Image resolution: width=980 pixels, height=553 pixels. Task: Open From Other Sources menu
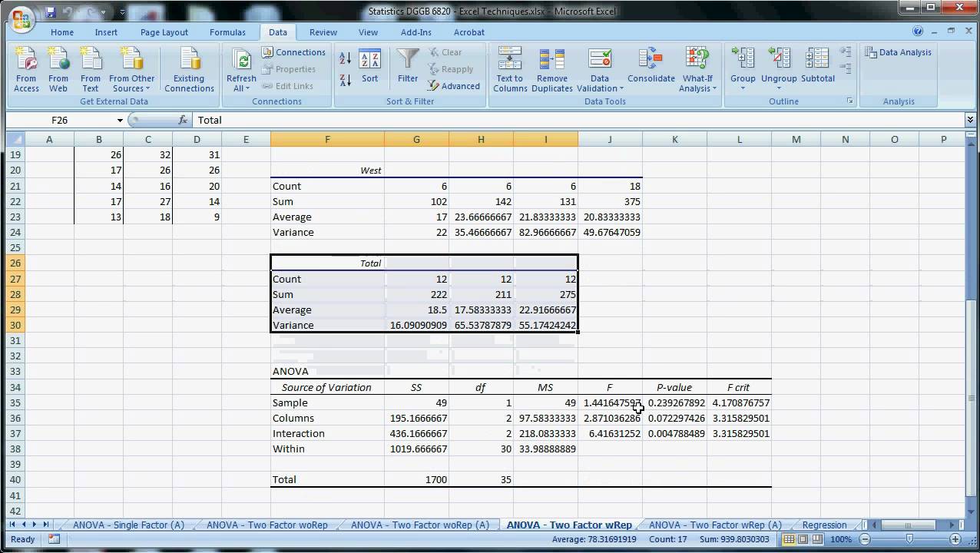pyautogui.click(x=131, y=71)
